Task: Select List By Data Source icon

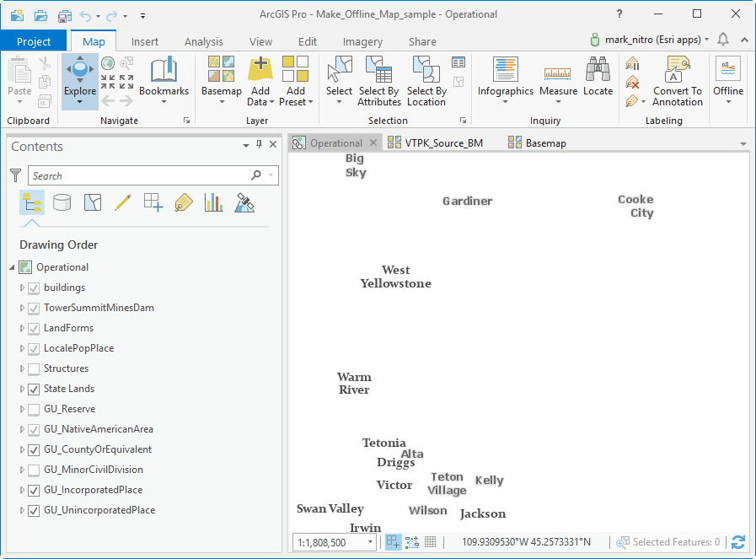Action: click(62, 202)
